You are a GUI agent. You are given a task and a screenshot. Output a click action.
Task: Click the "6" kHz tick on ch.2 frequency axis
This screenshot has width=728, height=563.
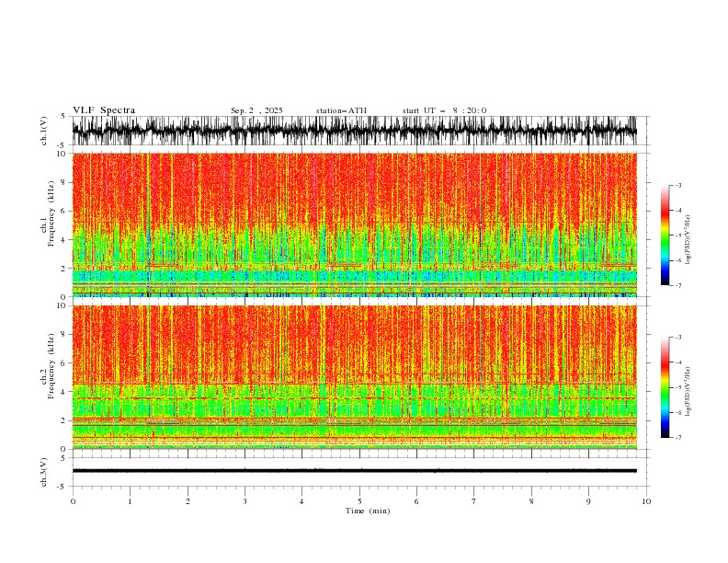63,363
